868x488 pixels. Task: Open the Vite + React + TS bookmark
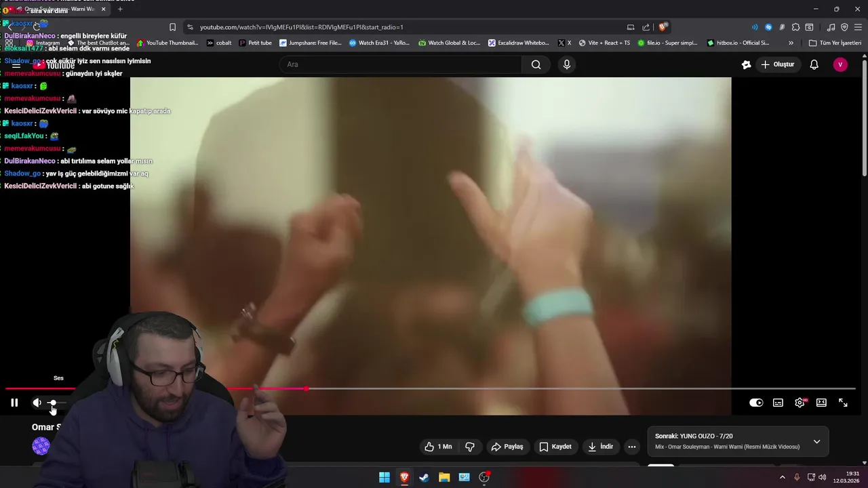604,43
